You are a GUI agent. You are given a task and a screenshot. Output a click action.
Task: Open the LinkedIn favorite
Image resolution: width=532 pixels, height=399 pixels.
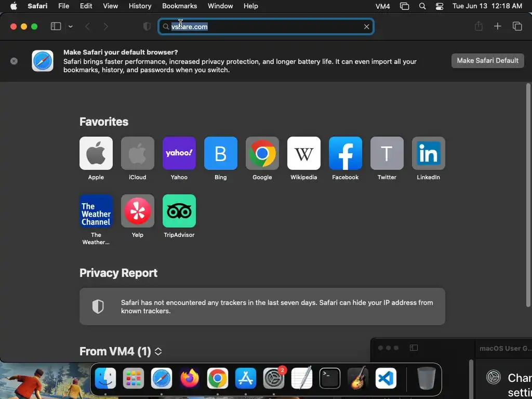point(429,153)
